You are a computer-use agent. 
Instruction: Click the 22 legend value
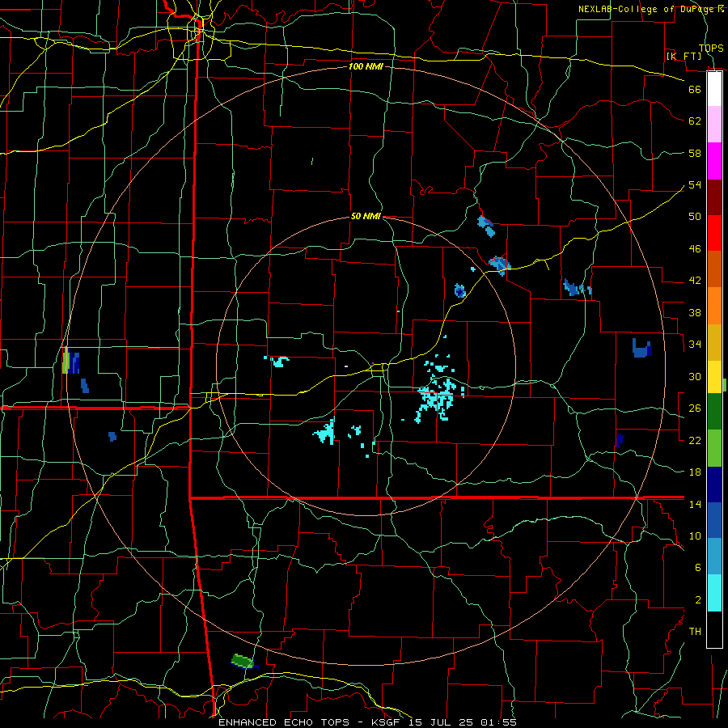coord(695,440)
